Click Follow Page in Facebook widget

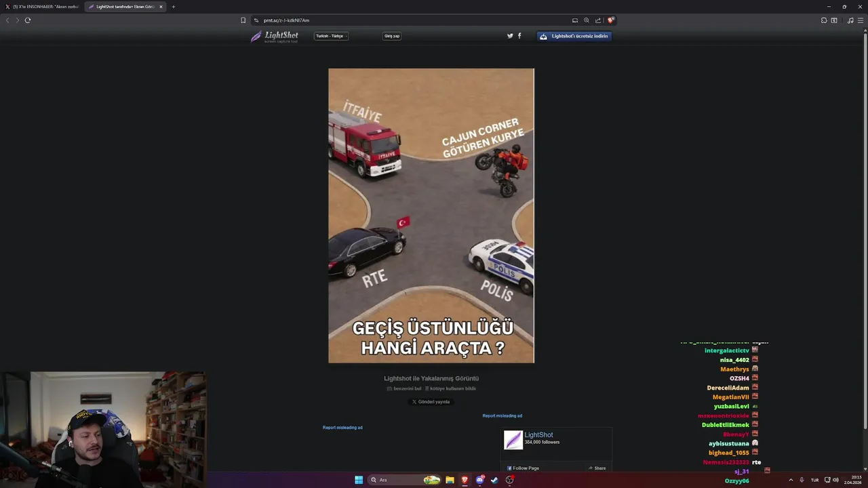pos(524,468)
